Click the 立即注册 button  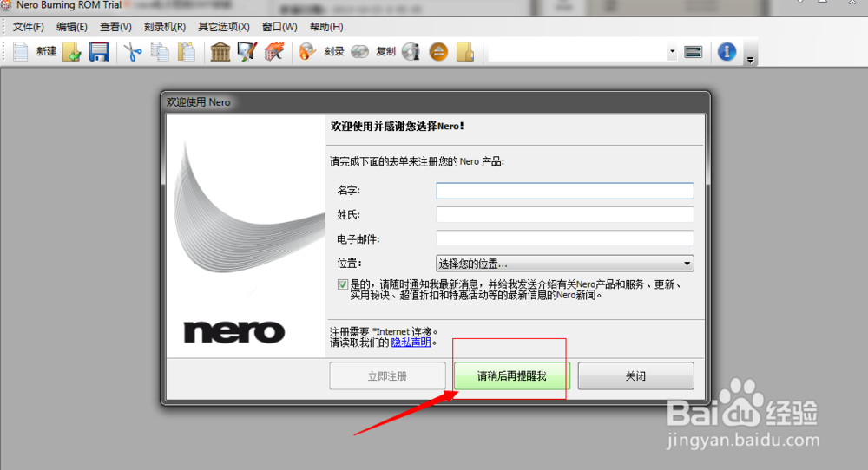tap(387, 376)
